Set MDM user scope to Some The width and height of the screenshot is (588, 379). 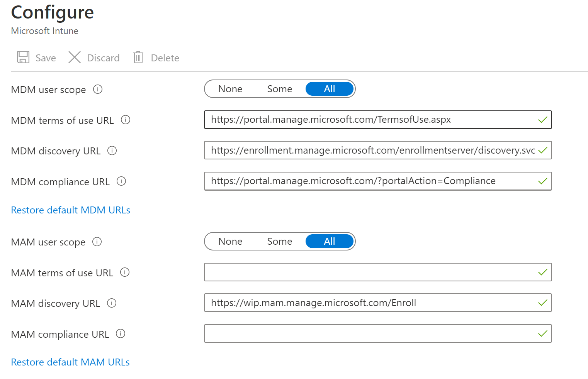279,89
